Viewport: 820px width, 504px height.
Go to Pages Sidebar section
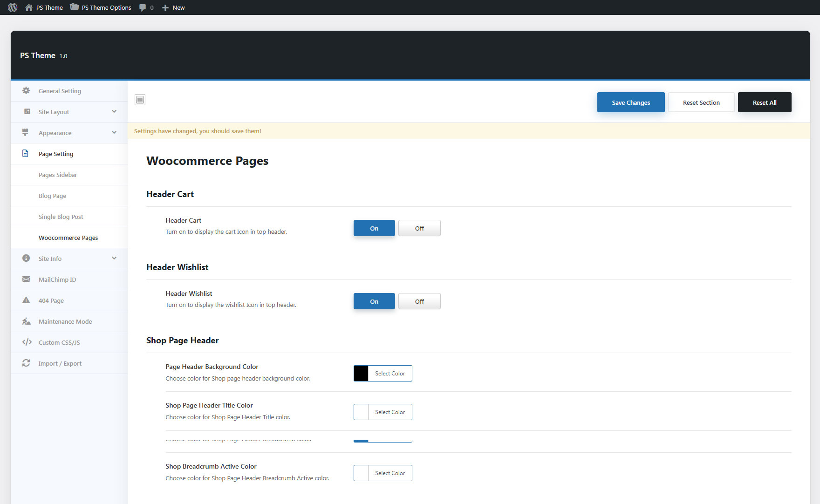point(58,175)
